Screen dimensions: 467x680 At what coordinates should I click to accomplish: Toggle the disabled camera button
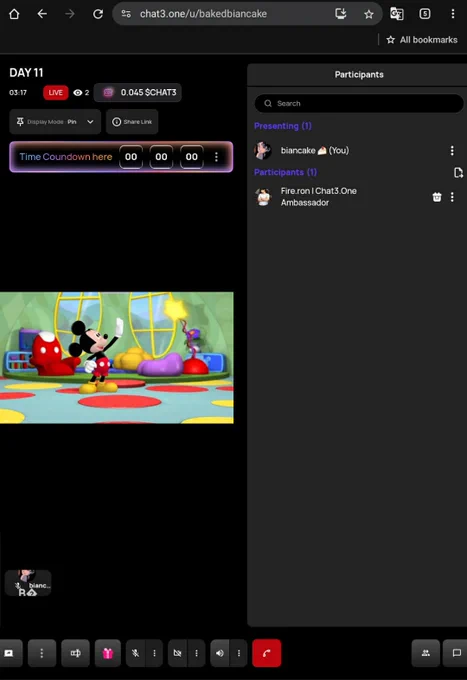tap(177, 653)
